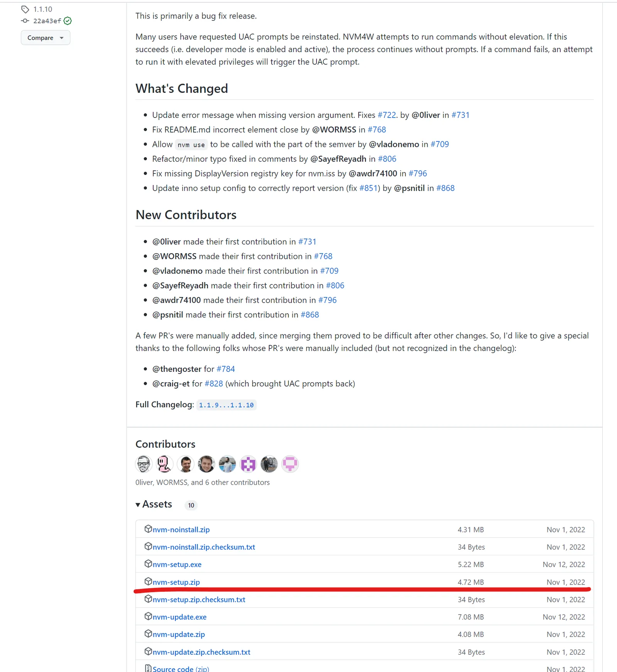
Task: Open the 1.1.9...1.1.10 full changelog link
Action: pyautogui.click(x=226, y=405)
